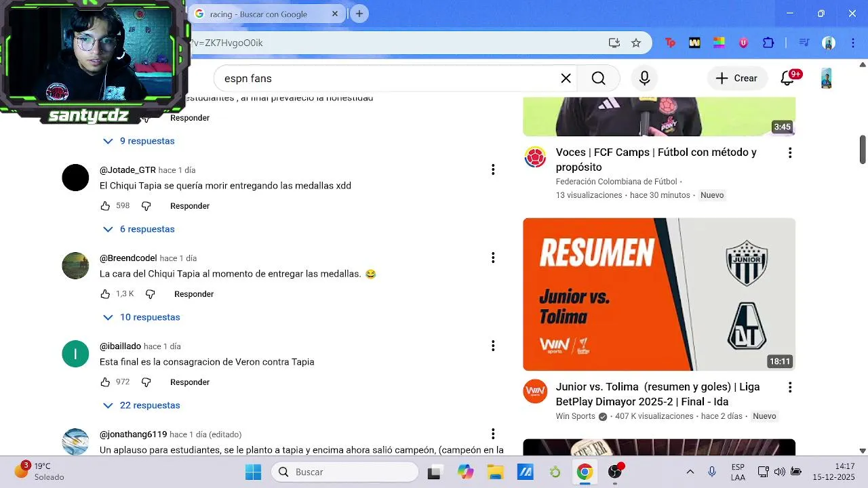The height and width of the screenshot is (488, 868).
Task: Click the YouTube search magnifier button
Action: click(598, 79)
